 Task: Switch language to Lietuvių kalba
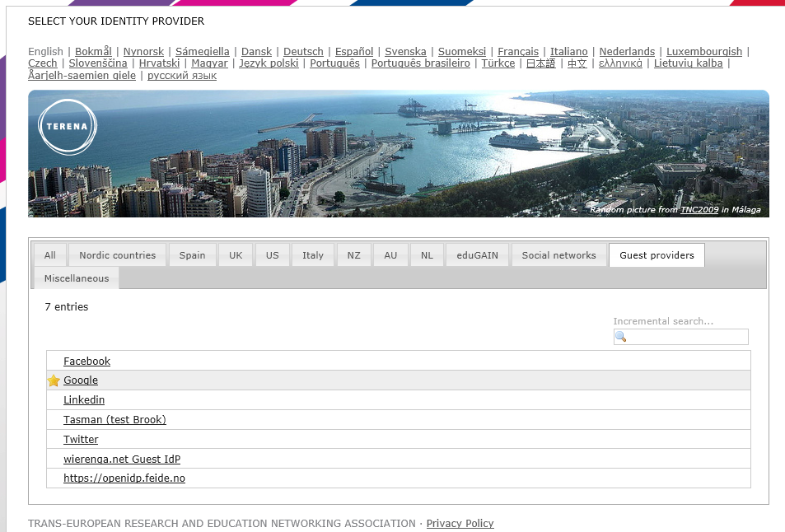click(689, 63)
